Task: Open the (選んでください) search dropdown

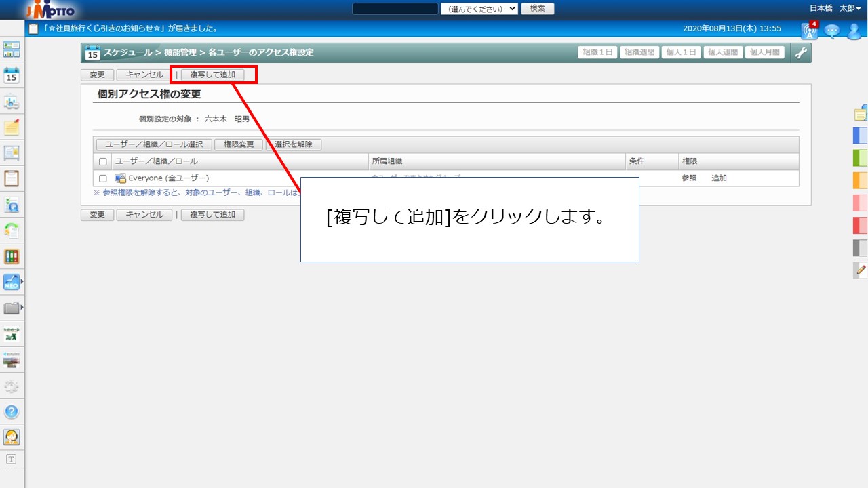Action: (479, 9)
